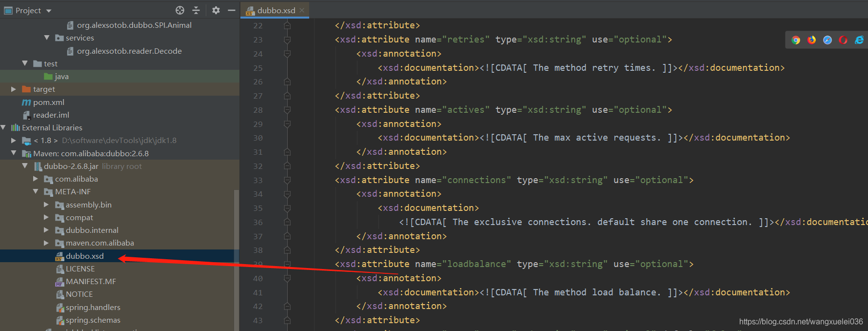Screen dimensions: 868x331
Task: Hide the Project panel with minus icon
Action: click(x=231, y=10)
